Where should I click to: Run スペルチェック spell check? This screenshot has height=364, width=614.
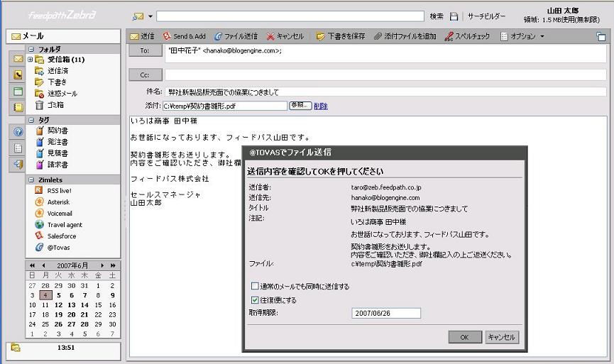click(467, 36)
